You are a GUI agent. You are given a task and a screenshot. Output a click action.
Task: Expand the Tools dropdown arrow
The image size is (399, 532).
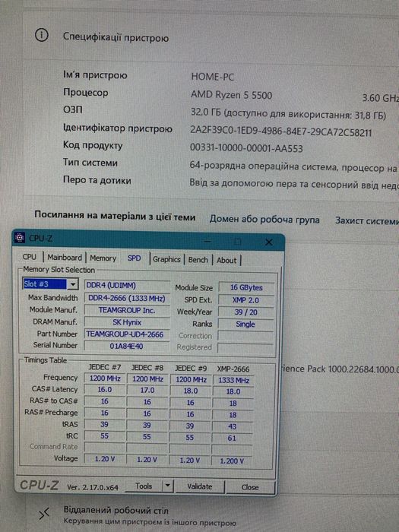168,486
